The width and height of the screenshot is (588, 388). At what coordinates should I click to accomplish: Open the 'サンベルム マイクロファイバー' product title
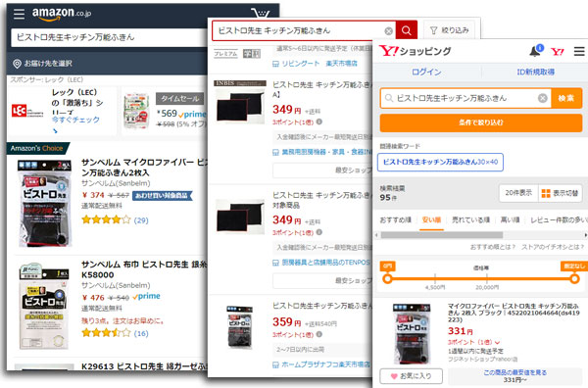point(144,168)
